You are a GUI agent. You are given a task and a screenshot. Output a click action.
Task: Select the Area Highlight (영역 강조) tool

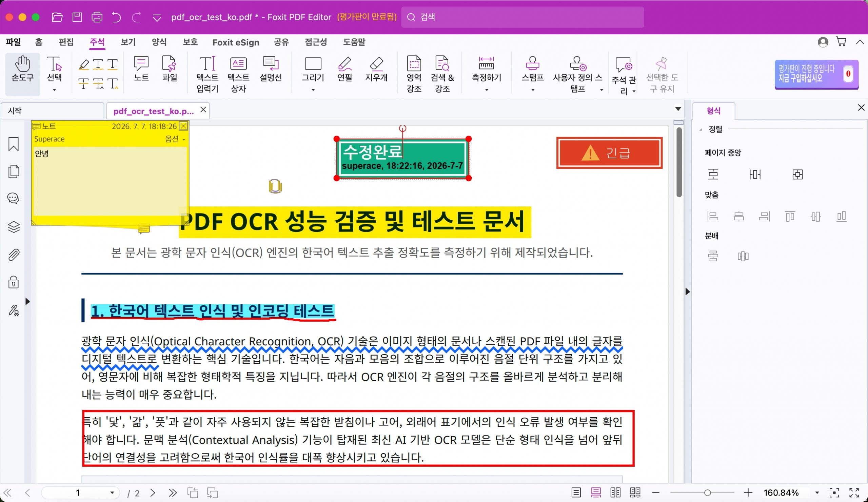pos(414,74)
